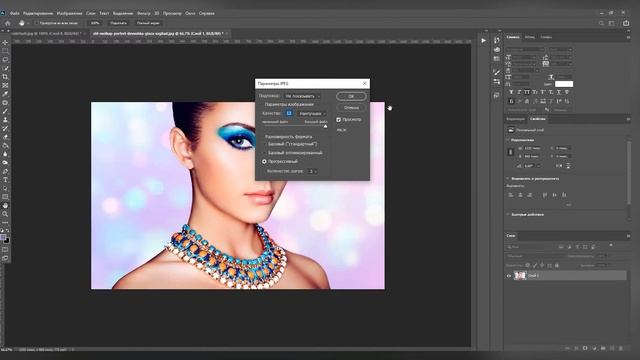This screenshot has height=360, width=640.
Task: Apply Faux Bold in Character panel
Action: click(x=511, y=92)
